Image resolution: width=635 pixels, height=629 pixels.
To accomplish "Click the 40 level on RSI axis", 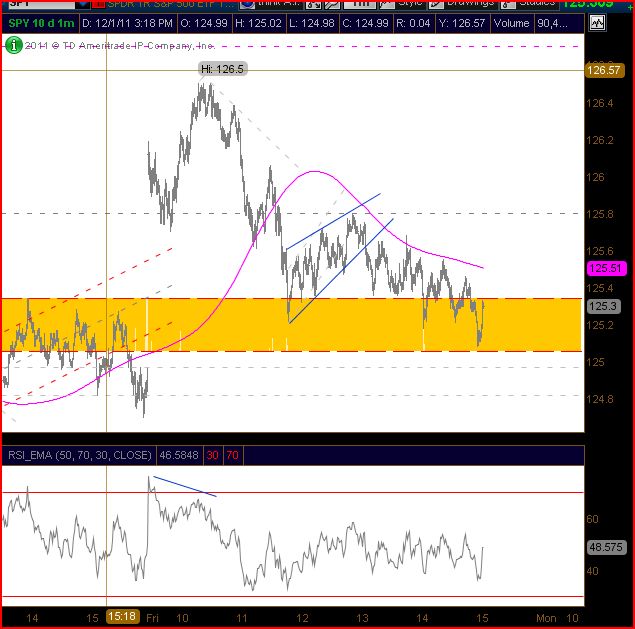I will point(592,571).
